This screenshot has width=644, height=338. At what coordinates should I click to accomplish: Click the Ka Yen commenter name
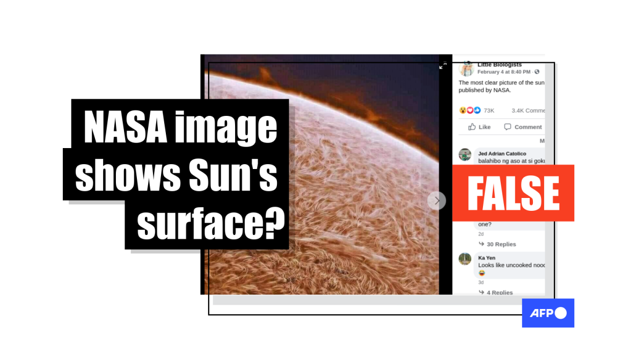pyautogui.click(x=487, y=258)
